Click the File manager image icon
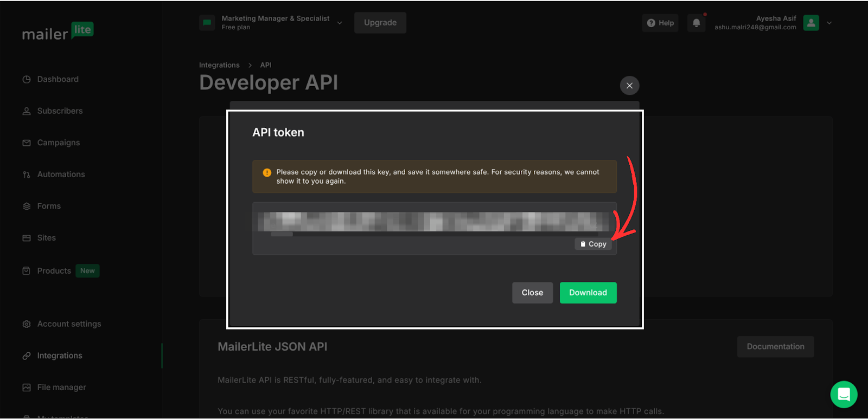Screen dimensions: 868x419 tap(27, 388)
